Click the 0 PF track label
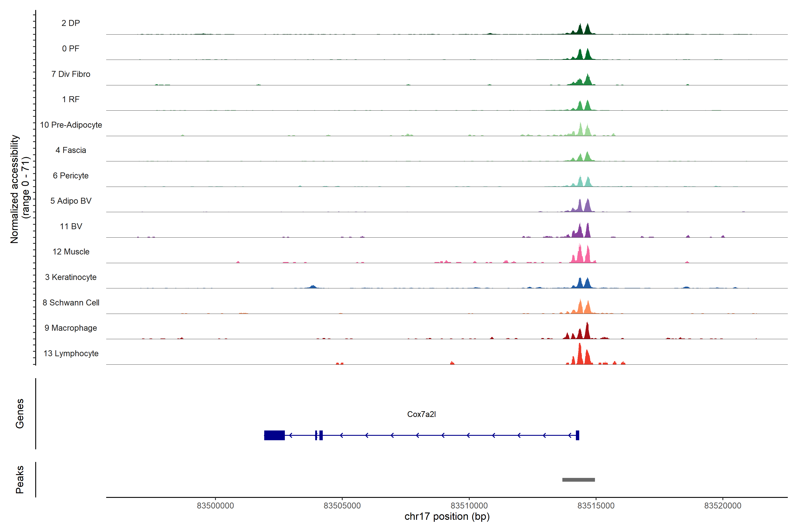Screen dimensions: 798x532 70,49
